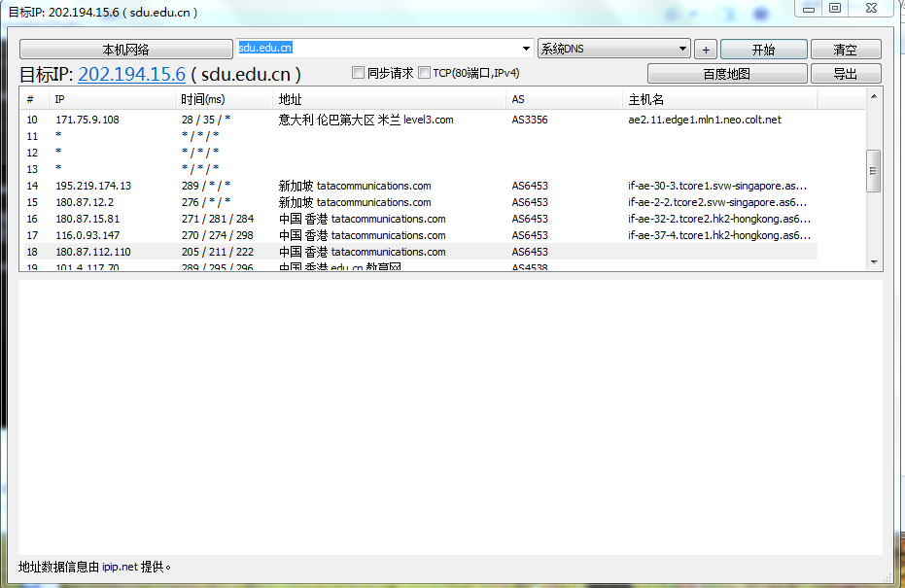Enable the 同步请求 checkbox
Viewport: 905px width, 588px height.
pos(358,73)
